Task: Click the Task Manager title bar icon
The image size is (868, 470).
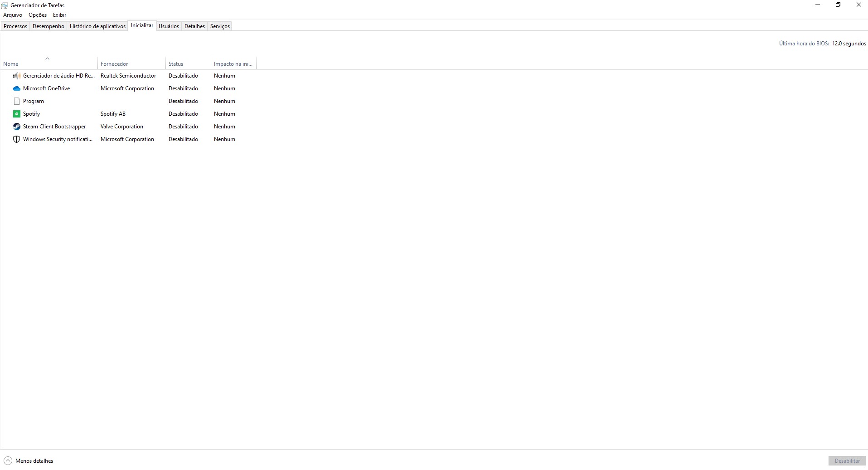Action: pyautogui.click(x=5, y=5)
